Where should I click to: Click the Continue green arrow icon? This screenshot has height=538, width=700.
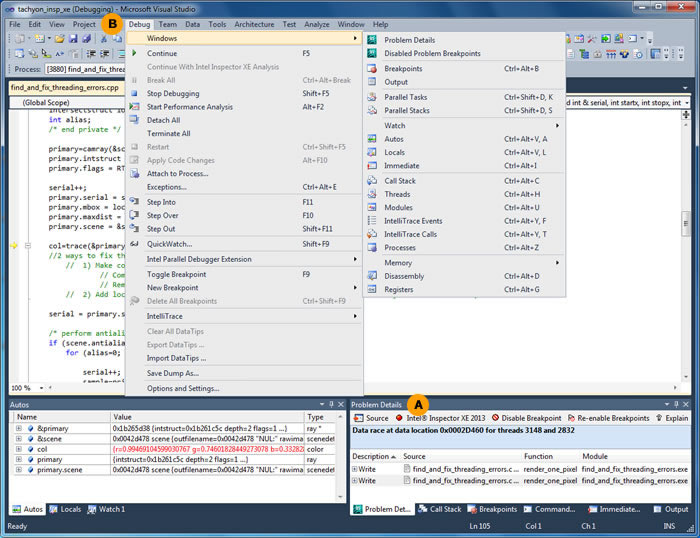(134, 53)
